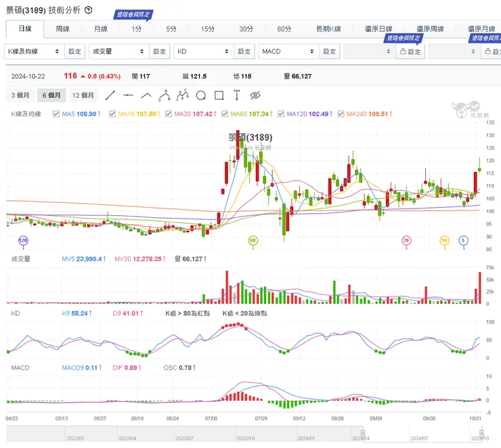Click the date 2024-10-22
501x448 pixels.
(28, 76)
